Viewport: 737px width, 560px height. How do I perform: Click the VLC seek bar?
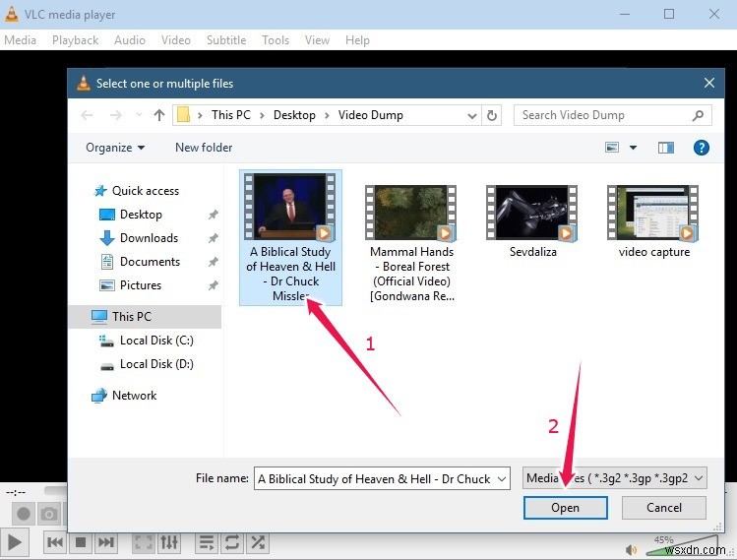click(x=55, y=490)
